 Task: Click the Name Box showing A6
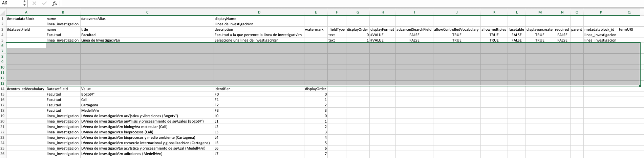(10, 3)
